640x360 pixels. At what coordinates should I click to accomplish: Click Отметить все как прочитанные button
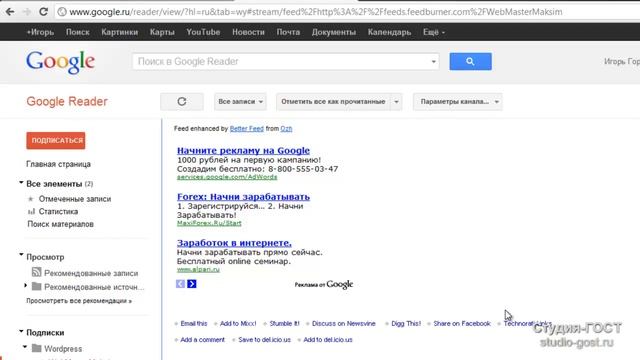pos(333,102)
